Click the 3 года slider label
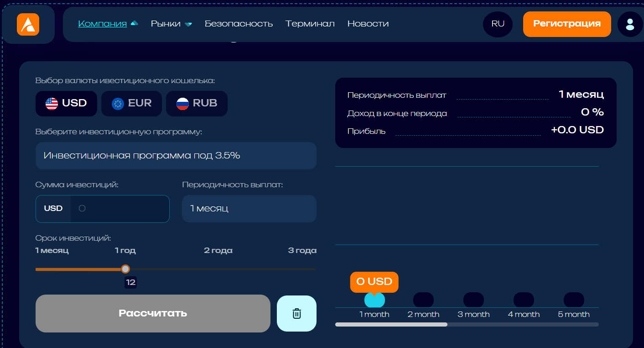Image resolution: width=644 pixels, height=348 pixels. 302,251
